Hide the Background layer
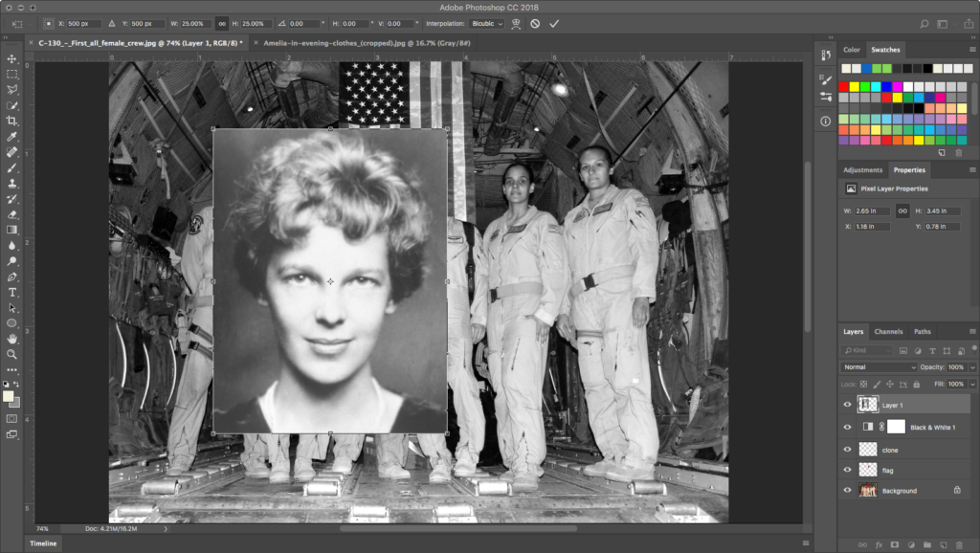Viewport: 980px width, 553px height. coord(847,491)
